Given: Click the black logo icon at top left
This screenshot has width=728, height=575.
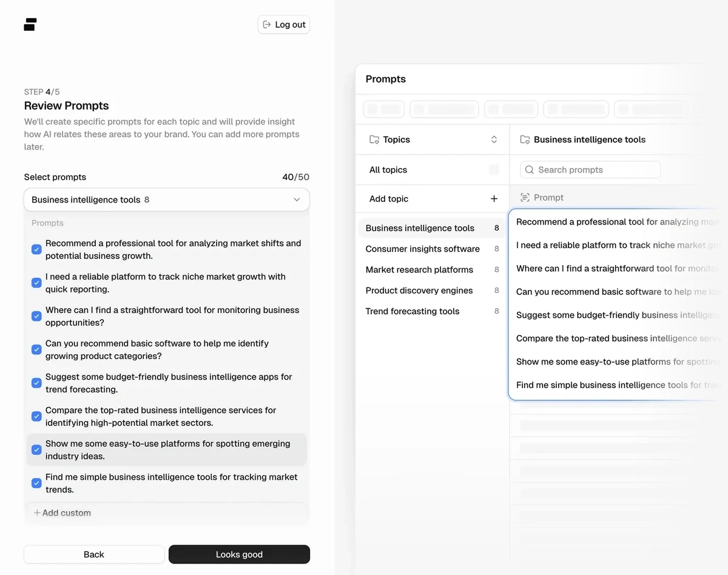Looking at the screenshot, I should (x=30, y=24).
